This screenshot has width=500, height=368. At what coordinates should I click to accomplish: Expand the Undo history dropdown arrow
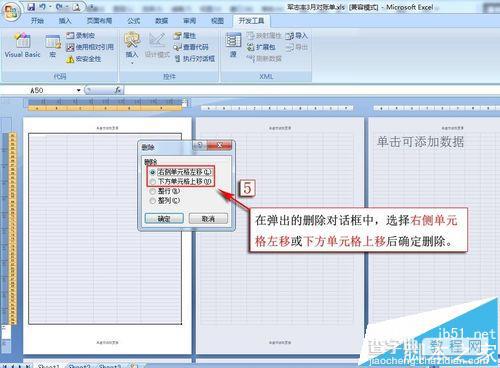point(50,7)
